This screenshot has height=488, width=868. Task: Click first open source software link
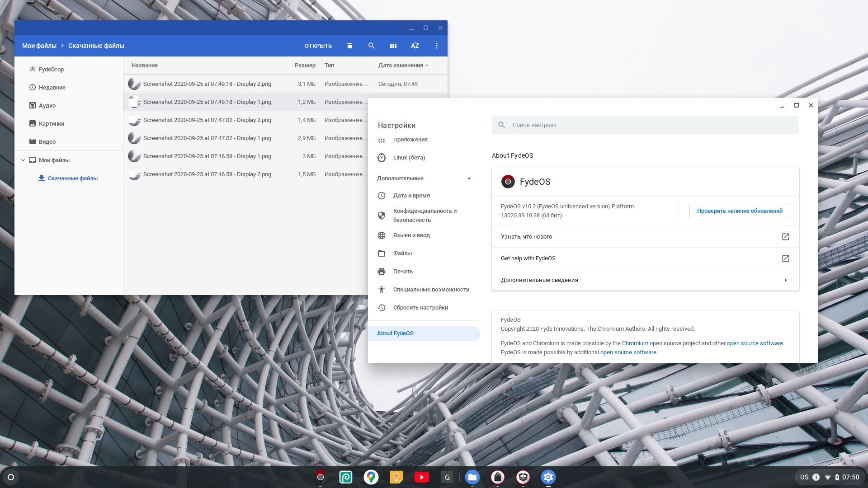pos(755,343)
